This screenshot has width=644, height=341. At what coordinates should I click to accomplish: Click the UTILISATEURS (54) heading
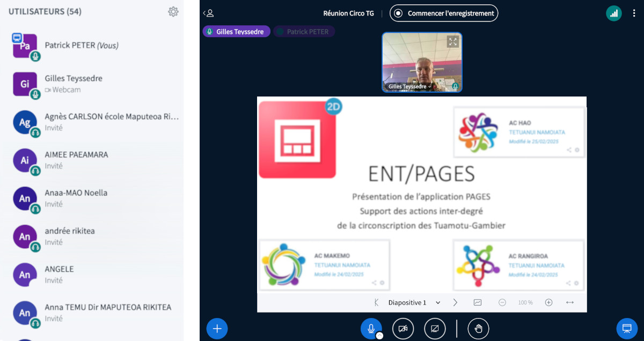pyautogui.click(x=45, y=11)
